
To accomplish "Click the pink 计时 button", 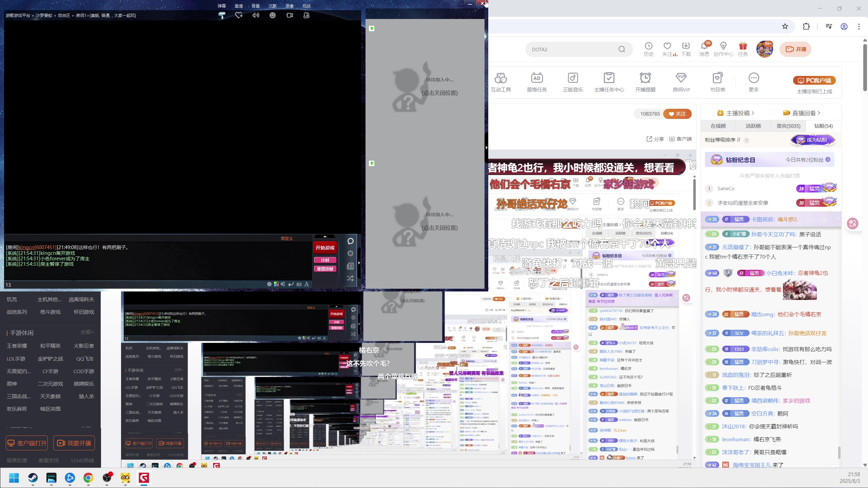I will [325, 260].
